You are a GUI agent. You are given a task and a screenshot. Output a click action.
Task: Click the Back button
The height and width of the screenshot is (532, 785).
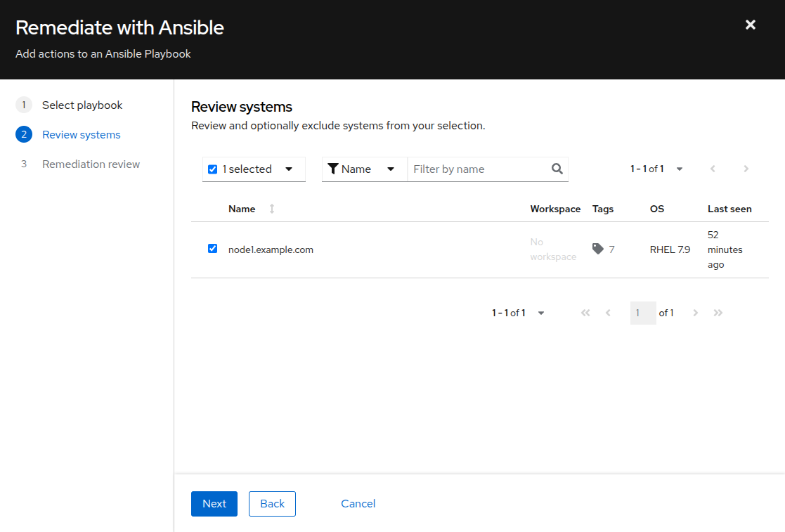tap(273, 503)
